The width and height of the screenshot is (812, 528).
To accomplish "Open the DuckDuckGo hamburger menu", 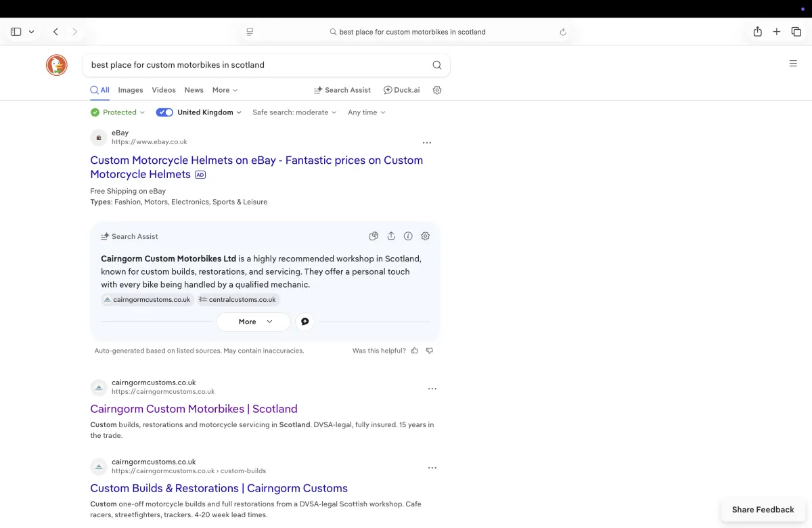I will pyautogui.click(x=793, y=64).
